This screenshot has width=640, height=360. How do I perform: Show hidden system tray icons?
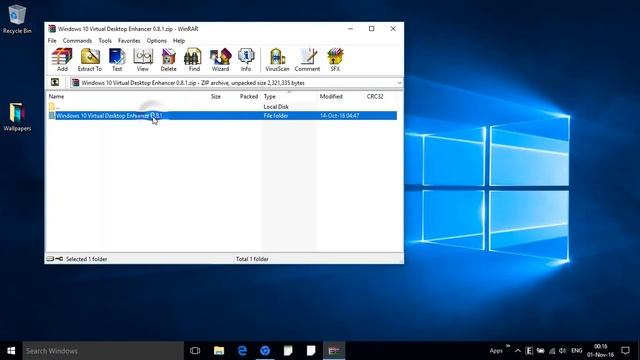(x=518, y=351)
